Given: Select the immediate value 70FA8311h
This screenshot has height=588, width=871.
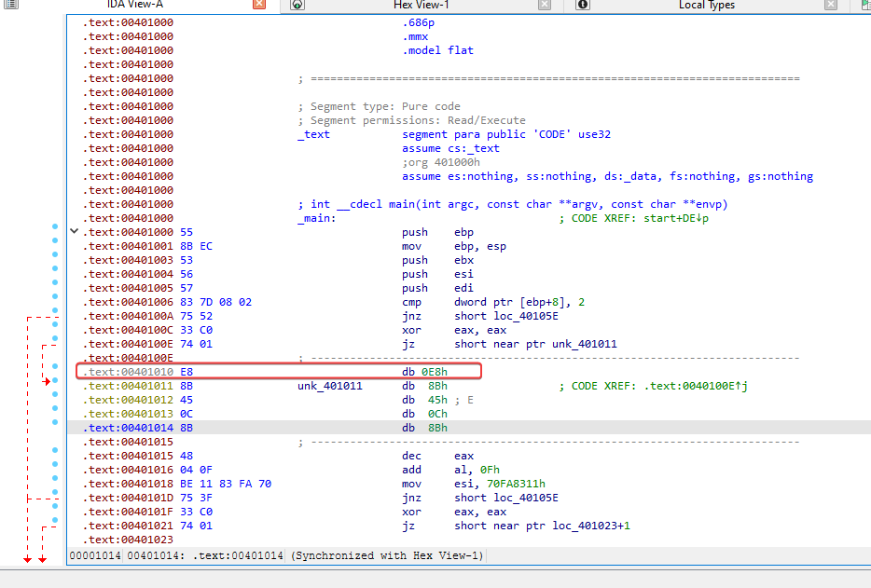Looking at the screenshot, I should click(x=516, y=484).
